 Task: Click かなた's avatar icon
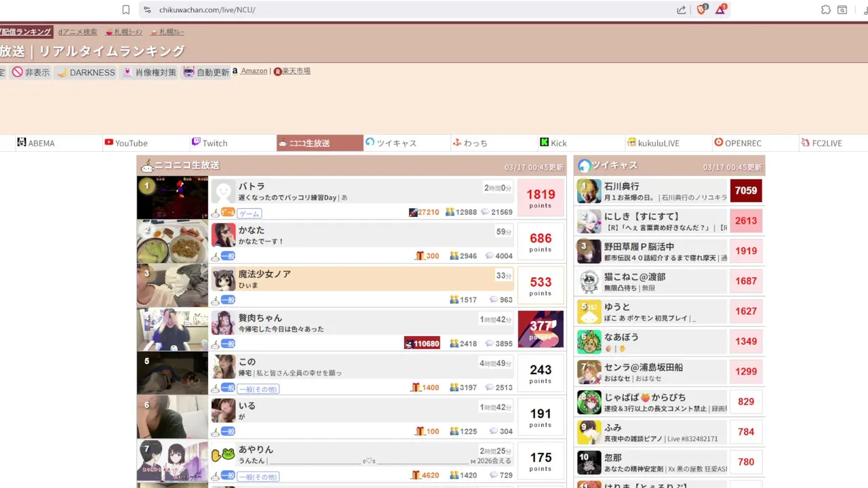(224, 235)
